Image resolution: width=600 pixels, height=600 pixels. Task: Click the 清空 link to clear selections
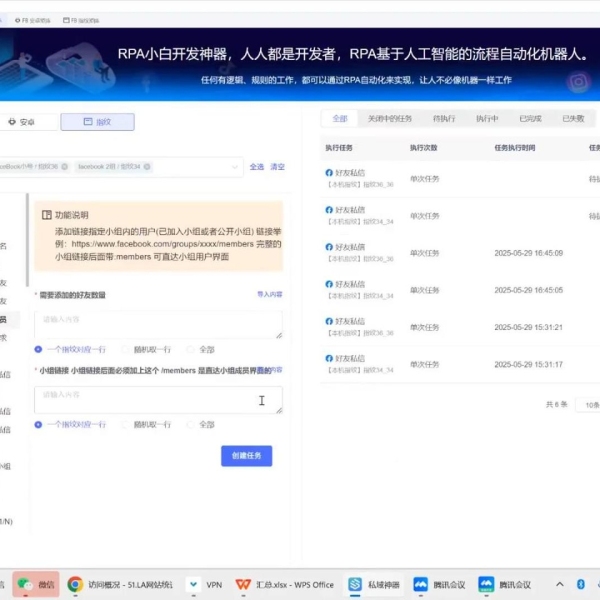[277, 167]
